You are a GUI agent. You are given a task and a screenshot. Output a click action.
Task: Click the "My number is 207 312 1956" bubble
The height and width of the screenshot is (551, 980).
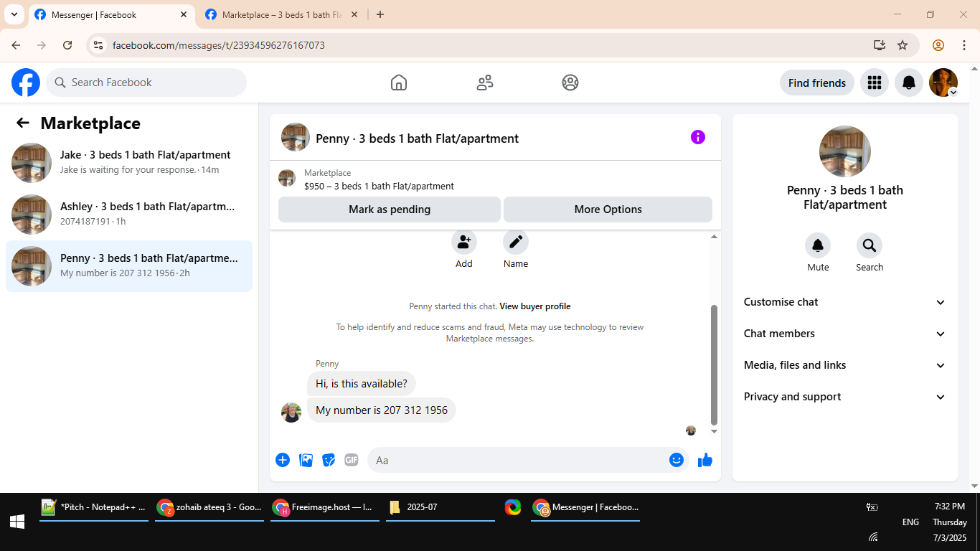point(382,410)
